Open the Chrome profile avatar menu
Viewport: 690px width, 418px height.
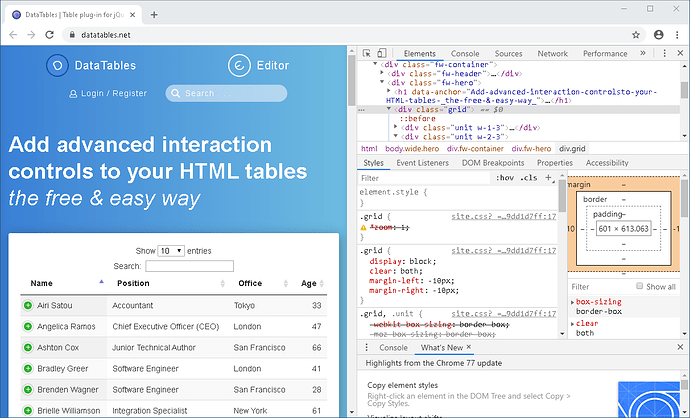click(658, 35)
